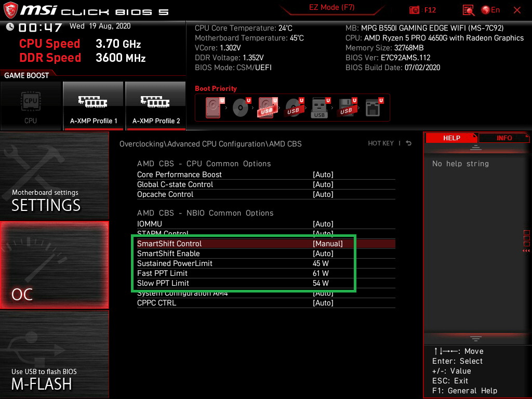This screenshot has height=399, width=532.
Task: Change SmartShift Control [Manual] value
Action: 328,244
